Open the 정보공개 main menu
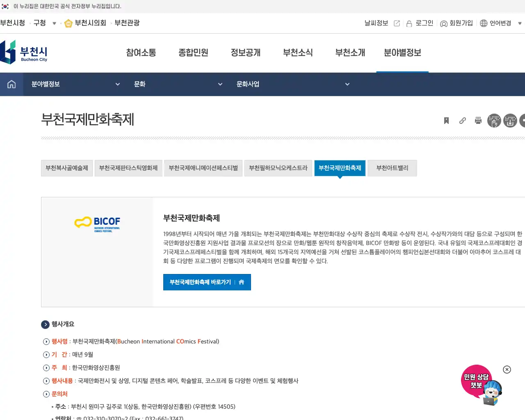Screen dimensions: 525x420 pyautogui.click(x=246, y=52)
